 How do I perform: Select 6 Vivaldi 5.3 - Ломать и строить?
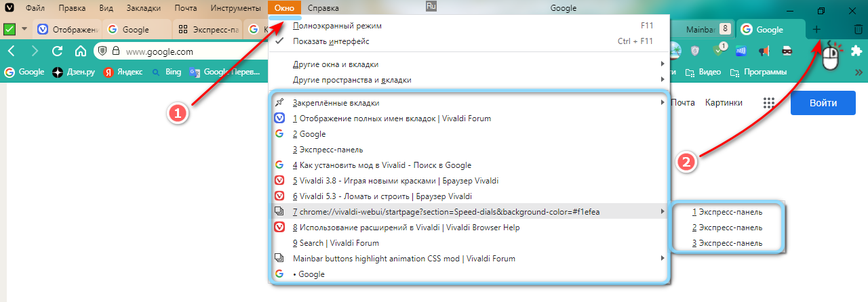point(469,196)
